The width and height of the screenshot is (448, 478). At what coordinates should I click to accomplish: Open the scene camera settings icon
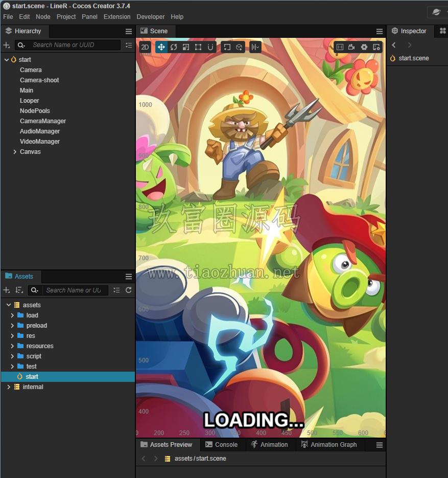point(352,47)
